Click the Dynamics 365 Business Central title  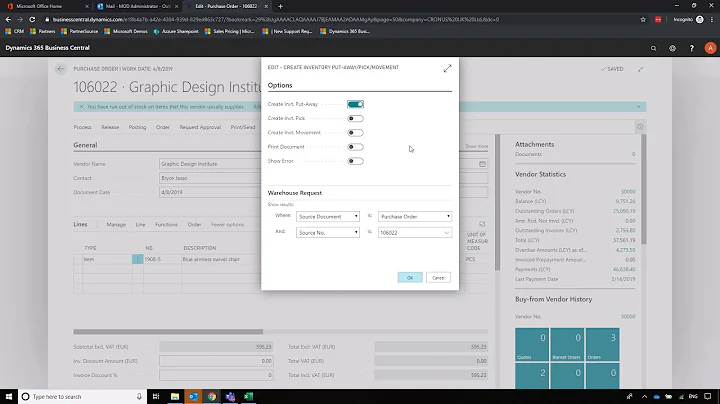(47, 48)
